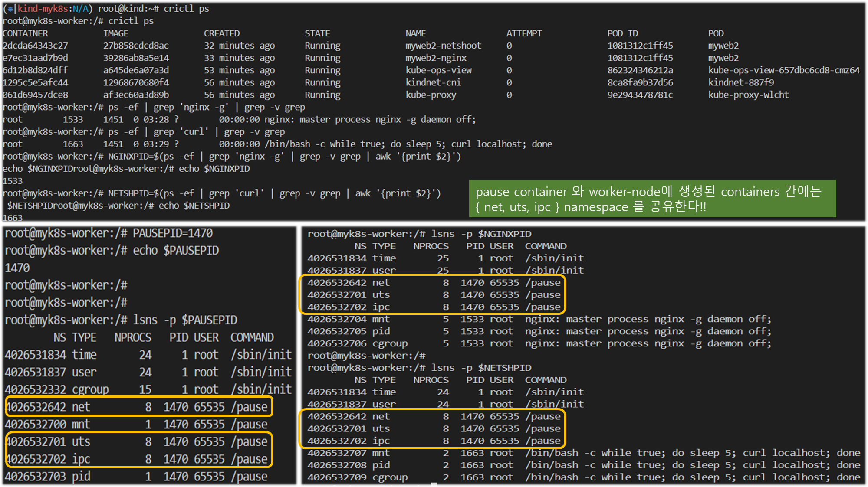Click the highlighted net namespace row in left pane
Viewport: 868px width, 487px height.
click(139, 407)
